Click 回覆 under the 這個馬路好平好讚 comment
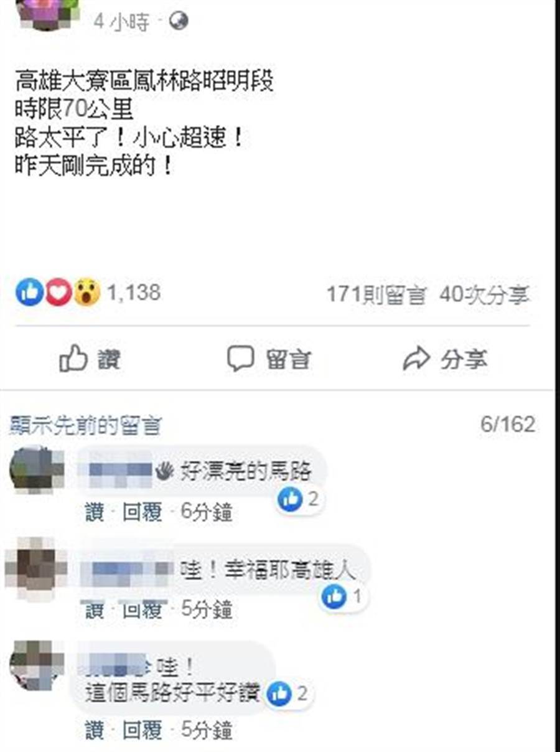The image size is (560, 752). point(142,730)
